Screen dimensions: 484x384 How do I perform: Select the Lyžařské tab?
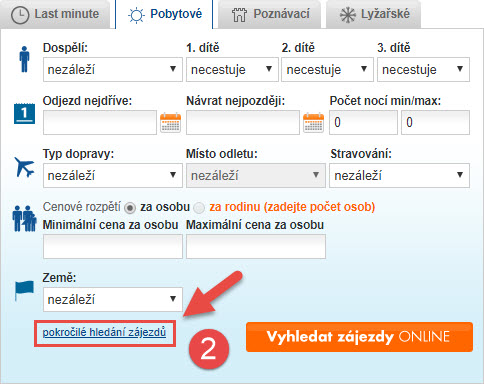pos(374,14)
